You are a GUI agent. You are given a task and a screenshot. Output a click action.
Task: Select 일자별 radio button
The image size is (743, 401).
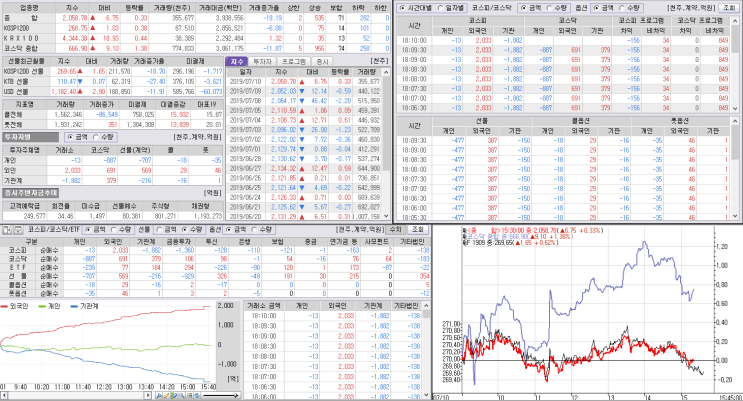[x=440, y=8]
